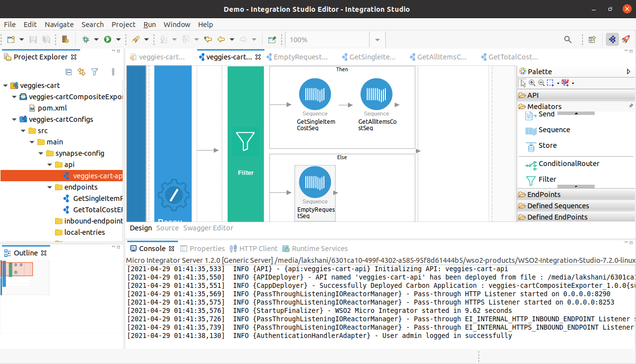
Task: Close the active veggies-cart editor tab
Action: coord(259,57)
